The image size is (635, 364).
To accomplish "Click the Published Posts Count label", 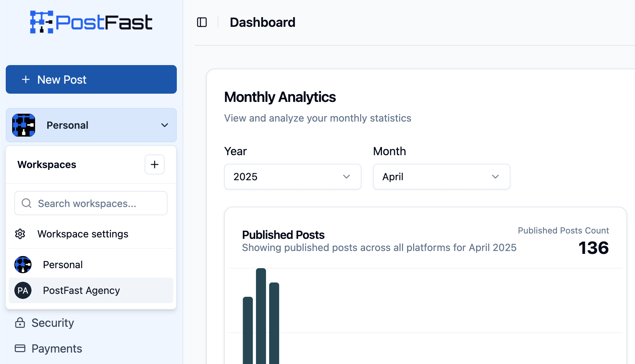I will pyautogui.click(x=563, y=231).
